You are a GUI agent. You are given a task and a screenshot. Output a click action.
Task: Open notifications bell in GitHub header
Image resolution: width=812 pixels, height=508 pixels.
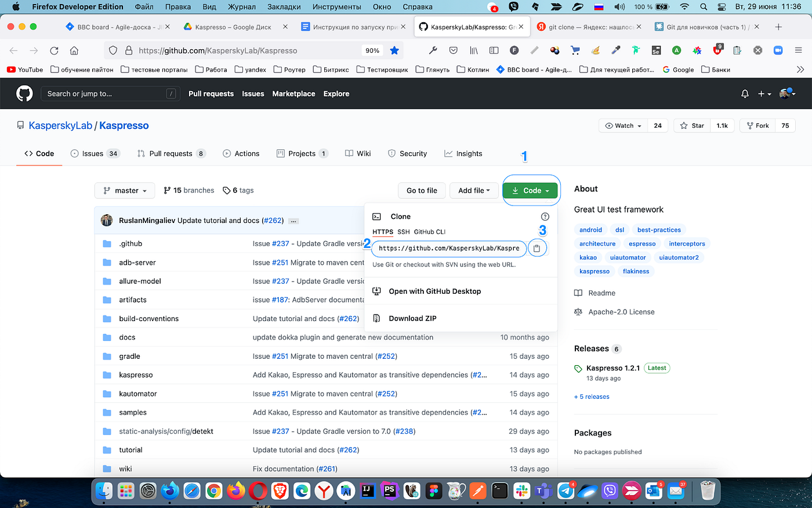click(745, 93)
